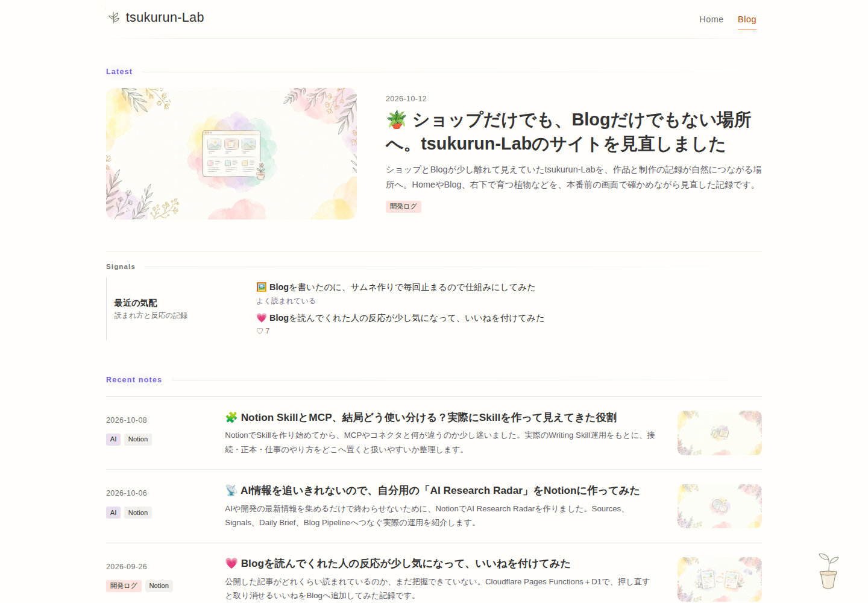Open the featured post watercolor thumbnail

(231, 154)
